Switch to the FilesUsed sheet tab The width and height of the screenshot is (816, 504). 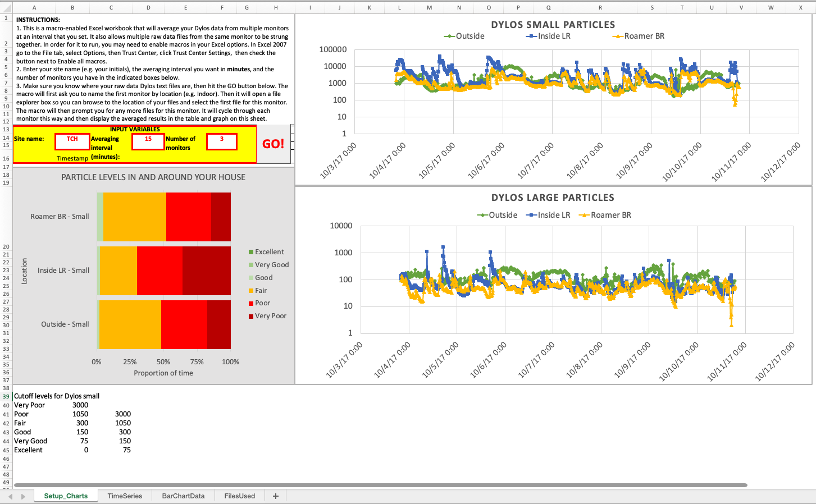240,496
